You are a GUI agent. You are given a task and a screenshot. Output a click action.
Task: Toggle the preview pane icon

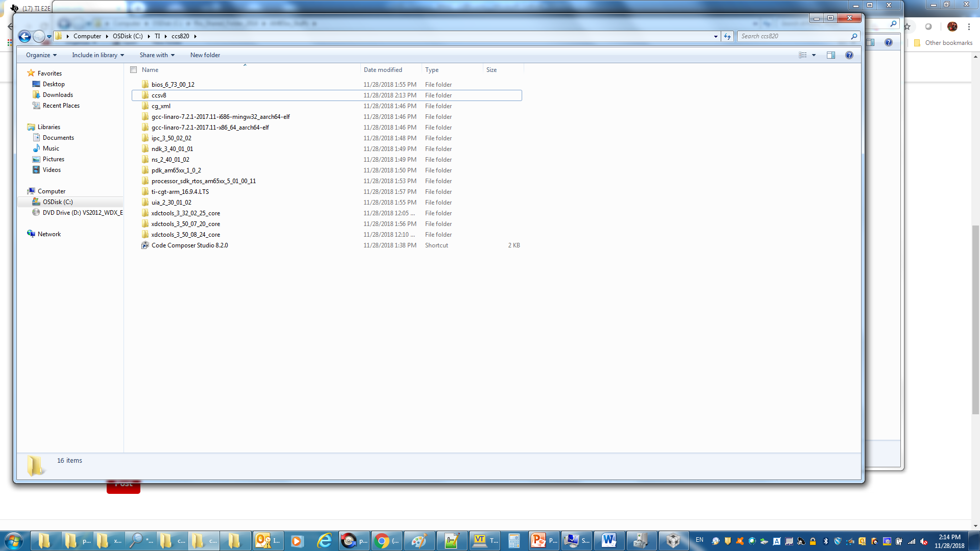click(x=831, y=55)
